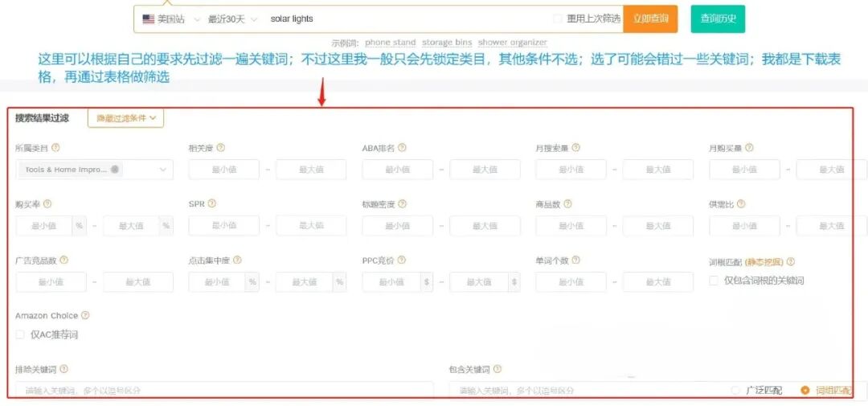868x406 pixels.
Task: Select 广泛匹配 radio option
Action: pyautogui.click(x=735, y=390)
